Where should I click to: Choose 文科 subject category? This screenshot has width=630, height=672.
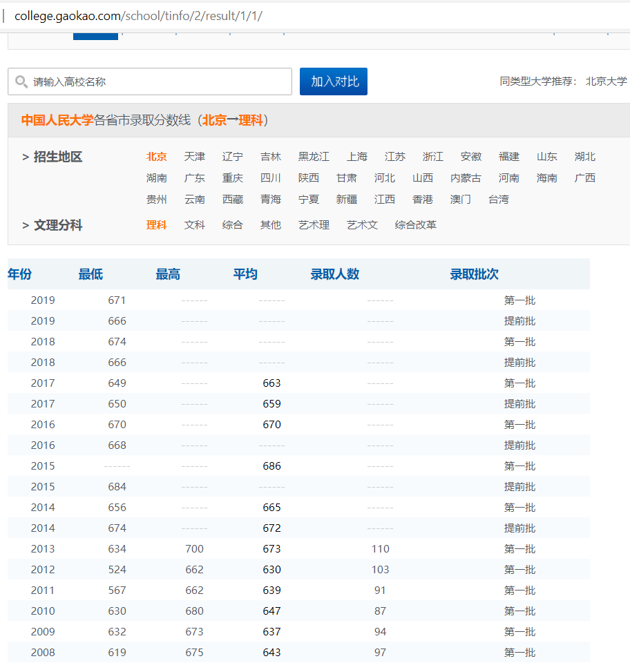click(195, 225)
